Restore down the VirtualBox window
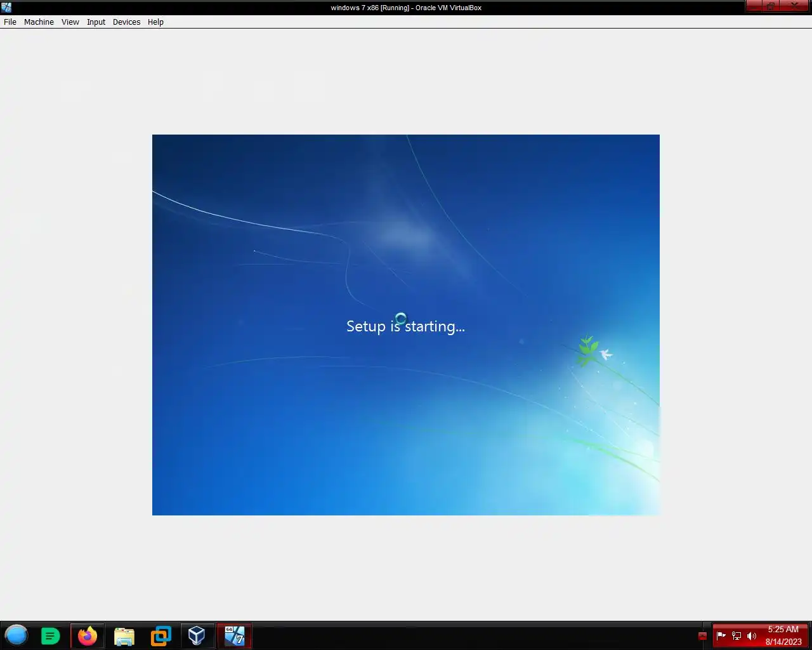The width and height of the screenshot is (812, 650). tap(770, 6)
